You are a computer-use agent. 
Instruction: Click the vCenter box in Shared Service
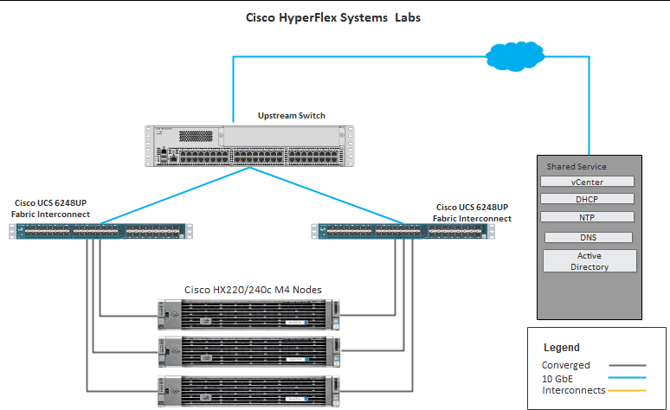tap(587, 182)
